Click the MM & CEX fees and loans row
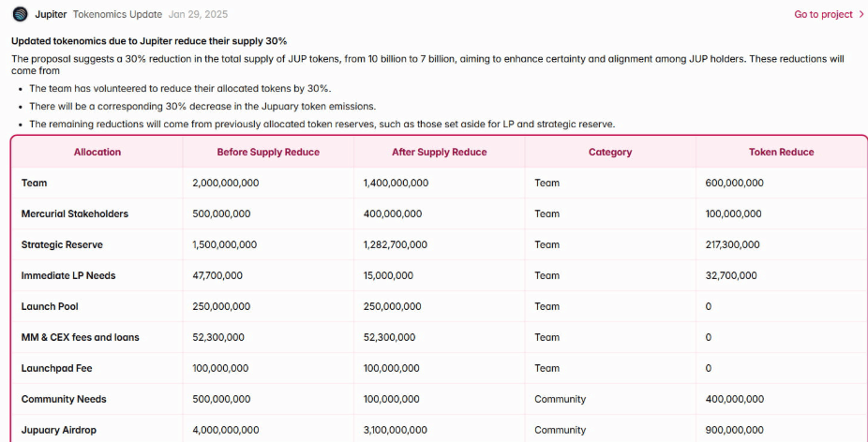The height and width of the screenshot is (442, 868). click(81, 337)
